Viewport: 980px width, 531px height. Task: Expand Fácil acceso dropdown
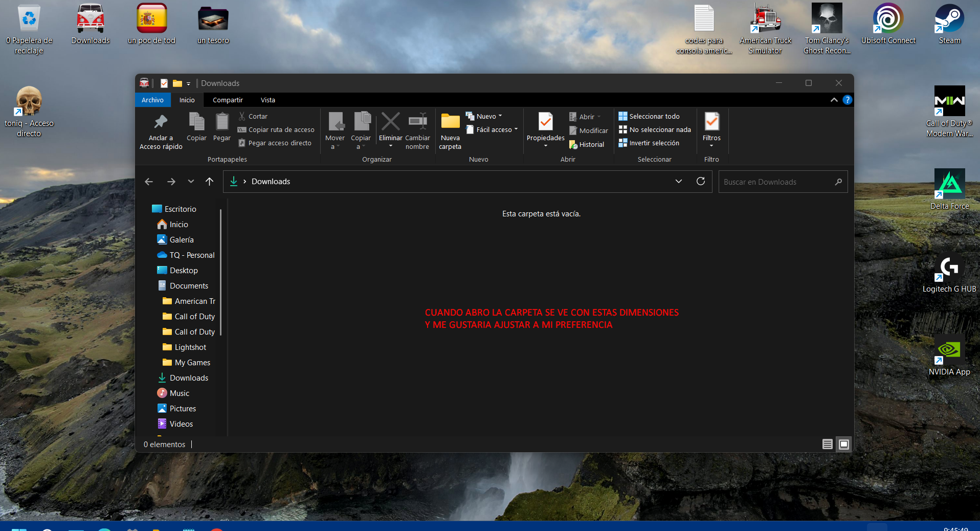[x=492, y=130]
